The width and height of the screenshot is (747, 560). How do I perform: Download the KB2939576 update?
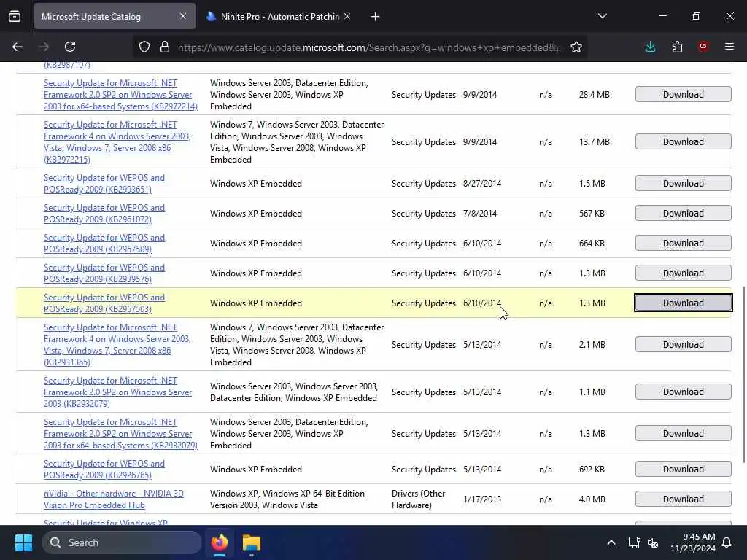coord(683,273)
